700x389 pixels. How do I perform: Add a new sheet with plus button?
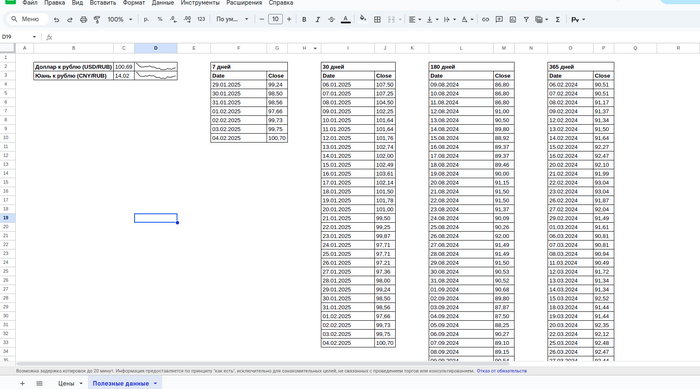[x=22, y=383]
